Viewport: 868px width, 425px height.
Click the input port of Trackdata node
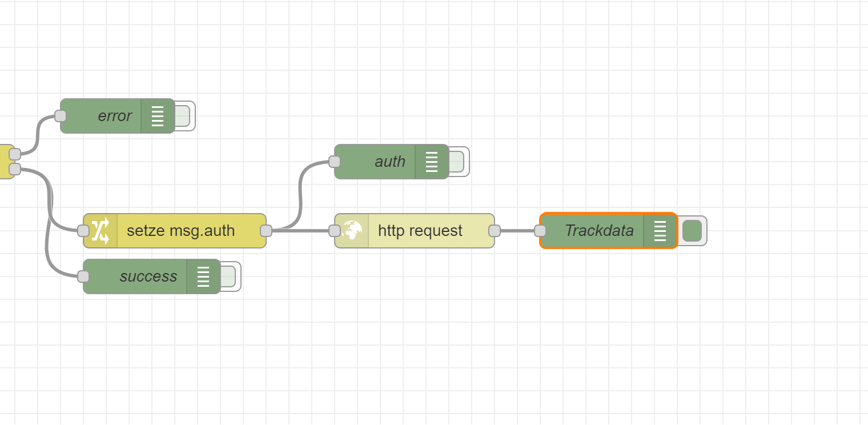(540, 231)
